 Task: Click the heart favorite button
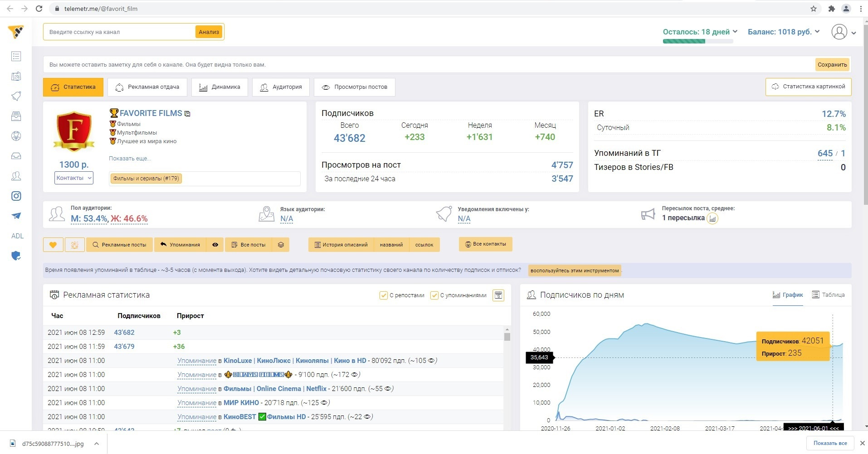(x=53, y=245)
